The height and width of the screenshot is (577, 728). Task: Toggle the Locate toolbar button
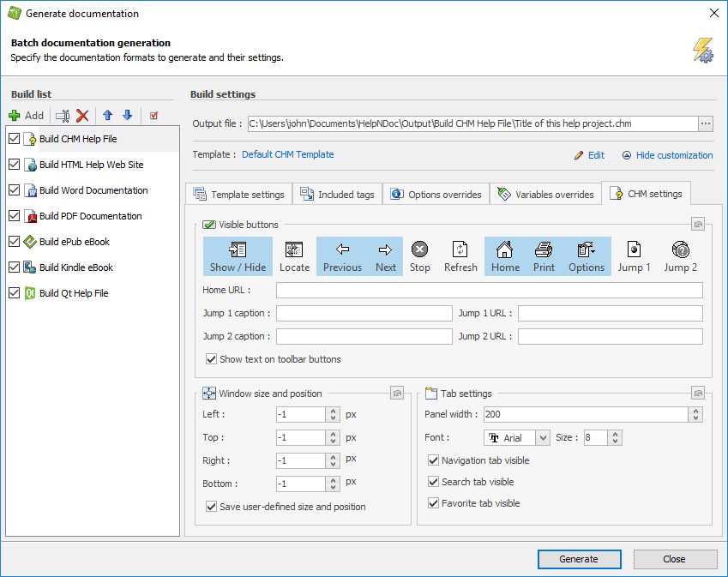click(294, 256)
